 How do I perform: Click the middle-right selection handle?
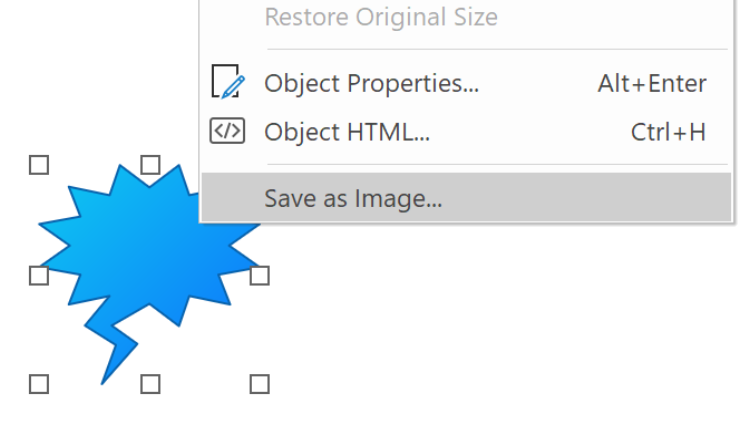(x=260, y=276)
